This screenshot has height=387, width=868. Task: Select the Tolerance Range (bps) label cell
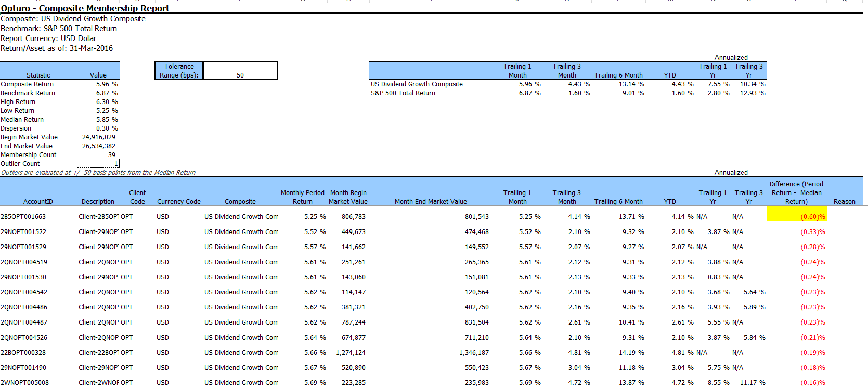point(179,71)
